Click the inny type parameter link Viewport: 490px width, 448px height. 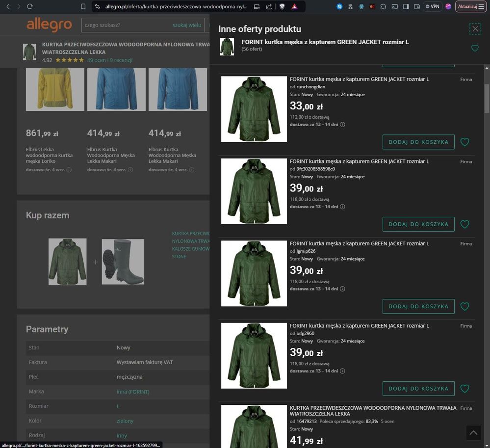pyautogui.click(x=122, y=436)
